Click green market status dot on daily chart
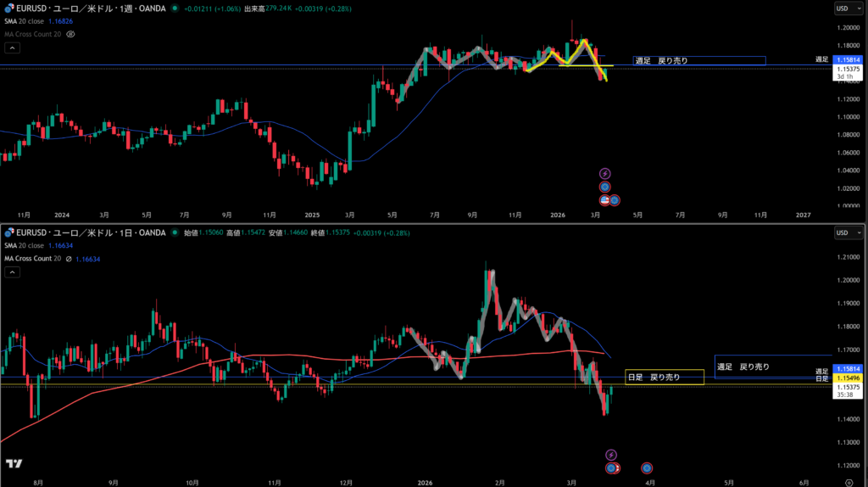 pyautogui.click(x=175, y=232)
